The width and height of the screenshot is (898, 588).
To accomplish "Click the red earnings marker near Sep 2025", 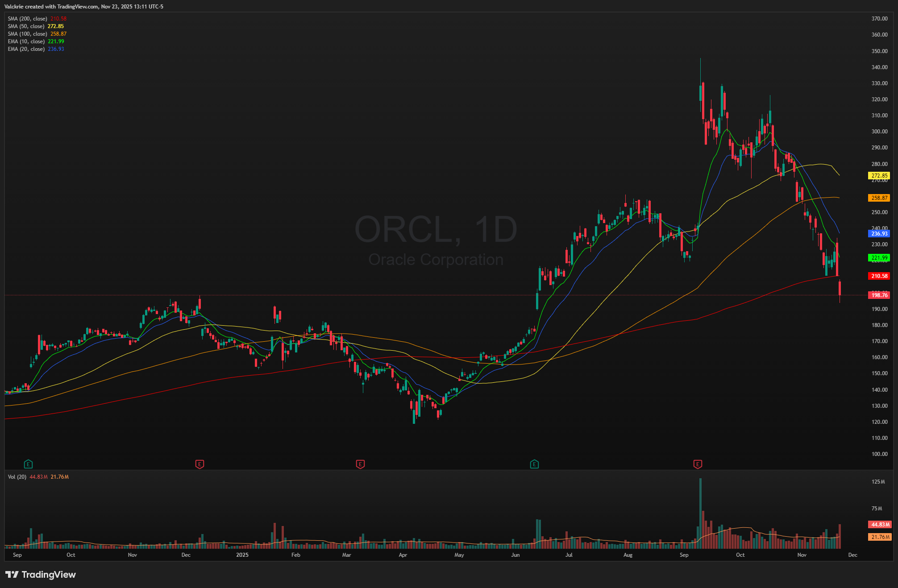I will [698, 464].
